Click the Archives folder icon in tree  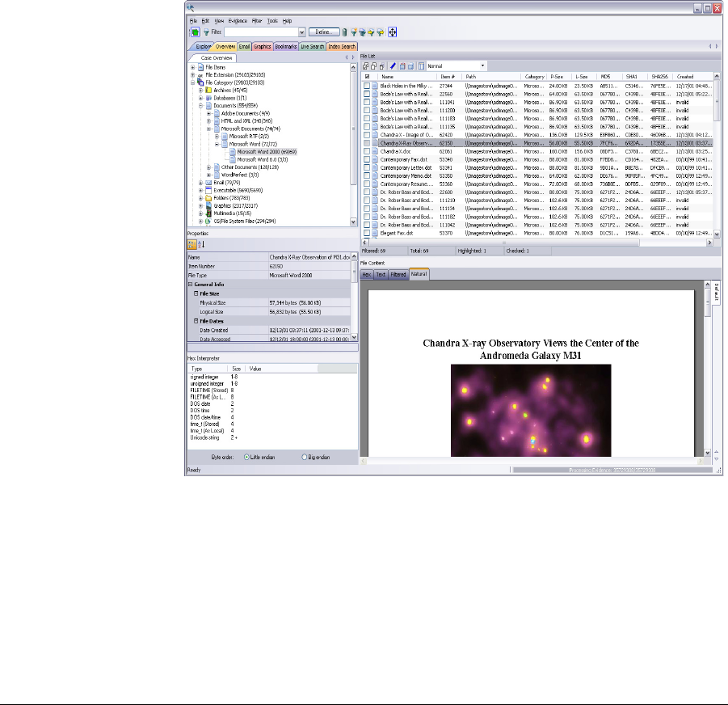208,90
